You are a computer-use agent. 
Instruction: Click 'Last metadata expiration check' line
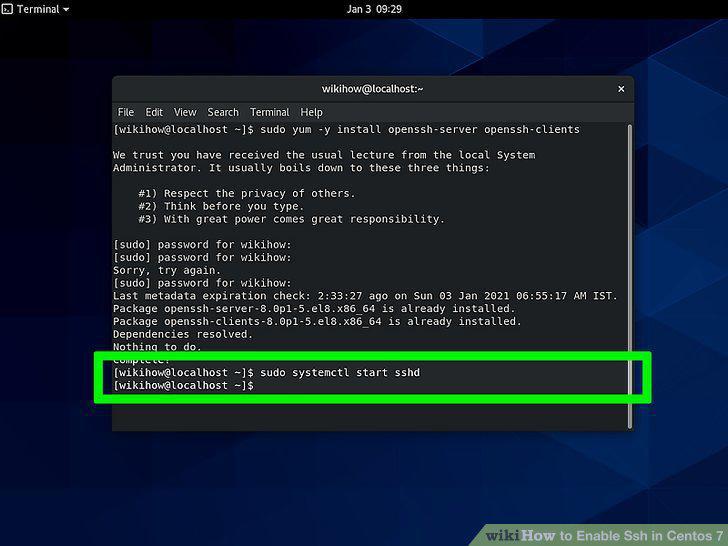pos(365,296)
